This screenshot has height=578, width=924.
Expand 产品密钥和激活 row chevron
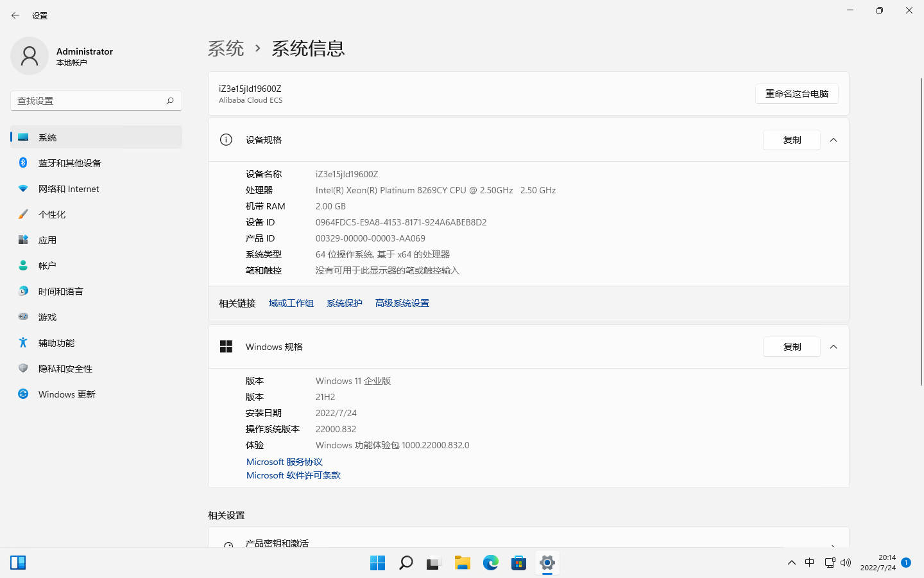click(834, 545)
